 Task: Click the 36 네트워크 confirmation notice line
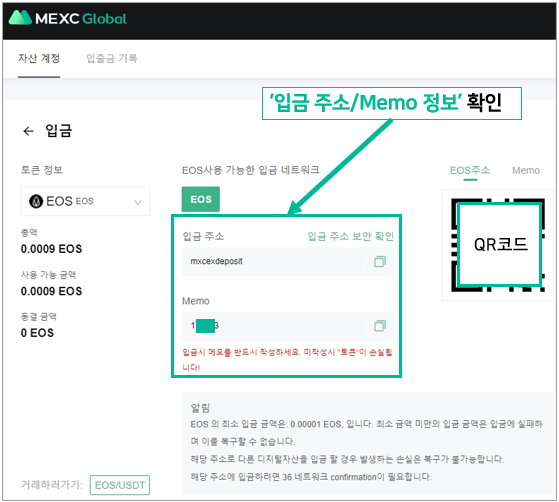coord(311,477)
